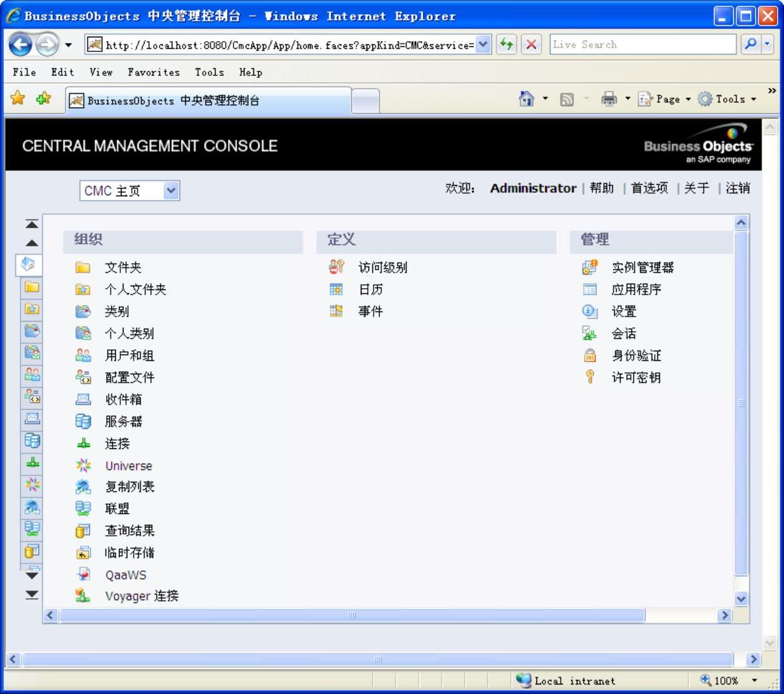784x694 pixels.
Task: Open the 服务器 servers icon in sidebar
Action: click(x=32, y=441)
